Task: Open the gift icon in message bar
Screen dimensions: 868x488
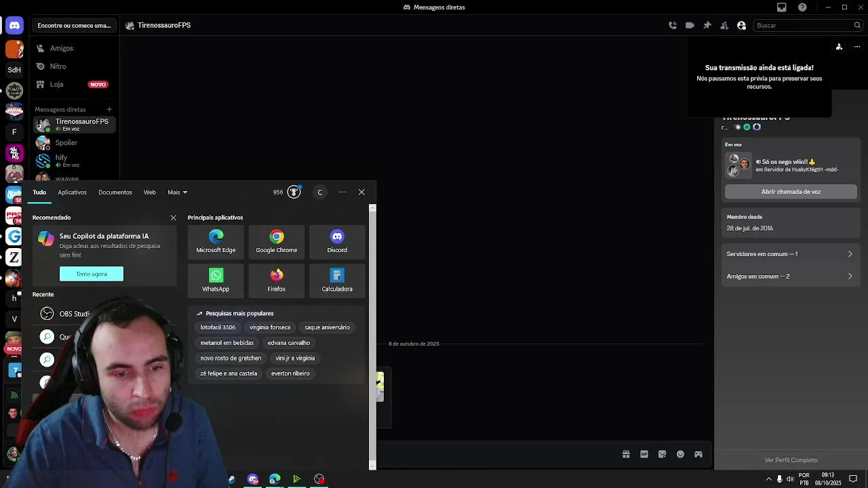Action: [x=626, y=454]
